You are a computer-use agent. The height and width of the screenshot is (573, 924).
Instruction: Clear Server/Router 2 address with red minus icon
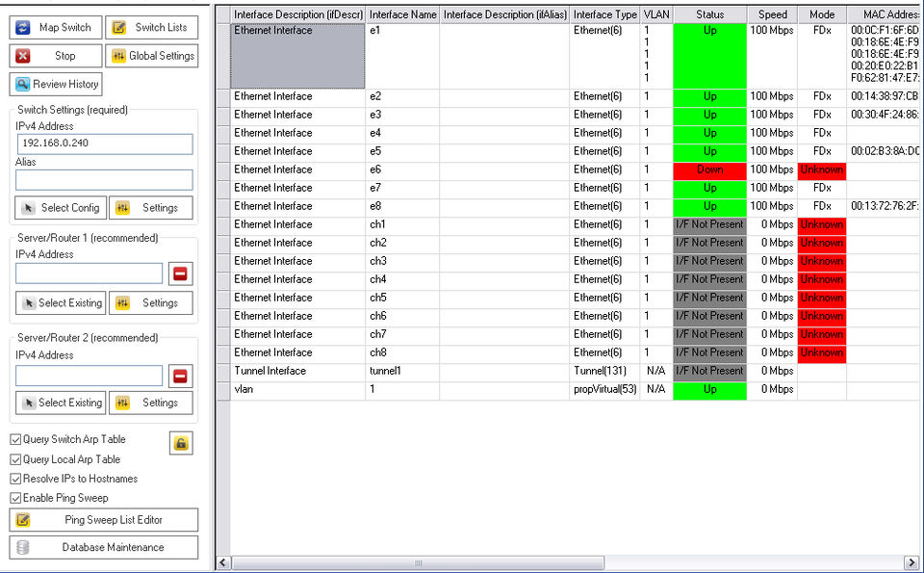point(180,377)
